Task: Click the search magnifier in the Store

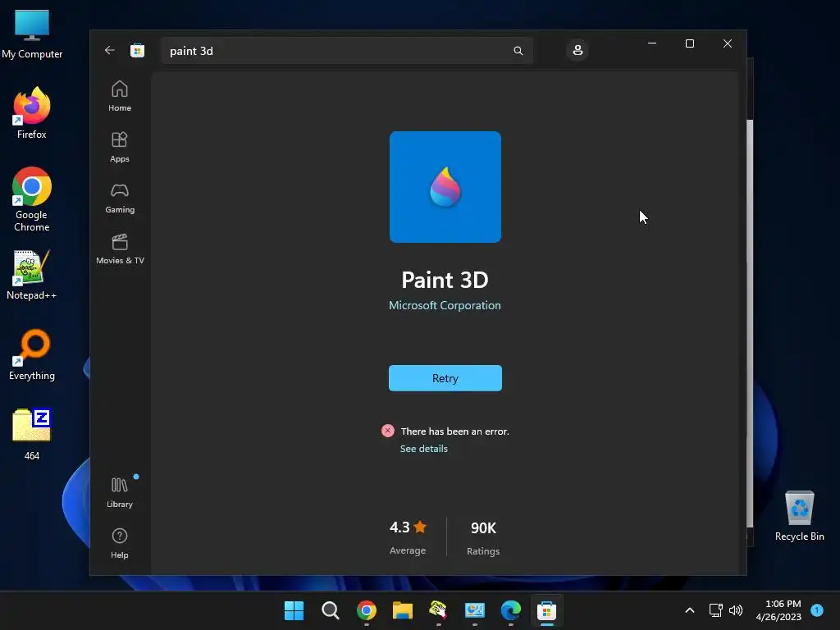Action: point(518,51)
